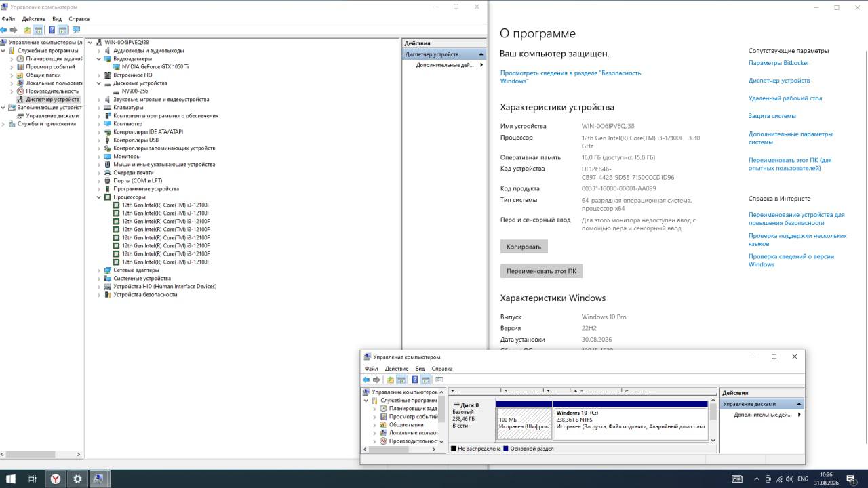Click the down arrow of the small window's tree scrollbar
Viewport: 868px width, 488px height.
click(441, 441)
